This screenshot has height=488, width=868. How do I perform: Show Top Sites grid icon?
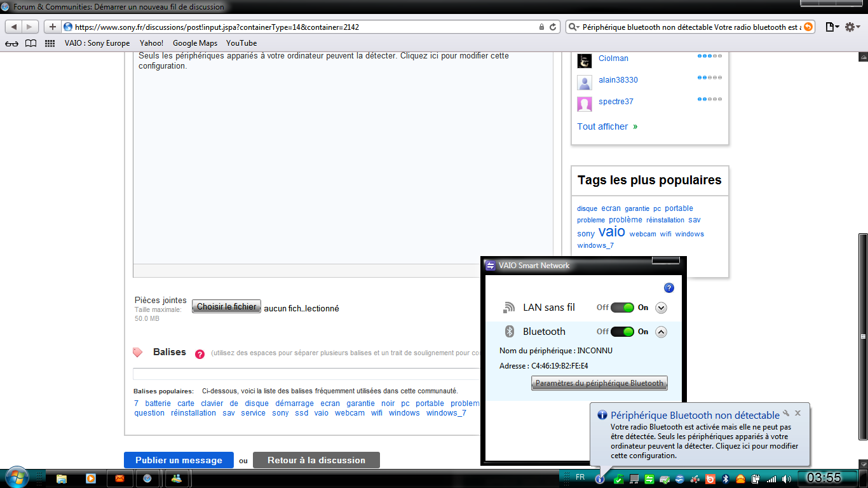tap(50, 43)
